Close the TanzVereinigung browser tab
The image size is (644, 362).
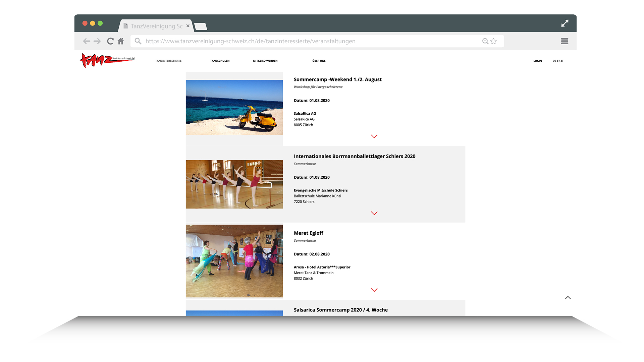(x=188, y=26)
